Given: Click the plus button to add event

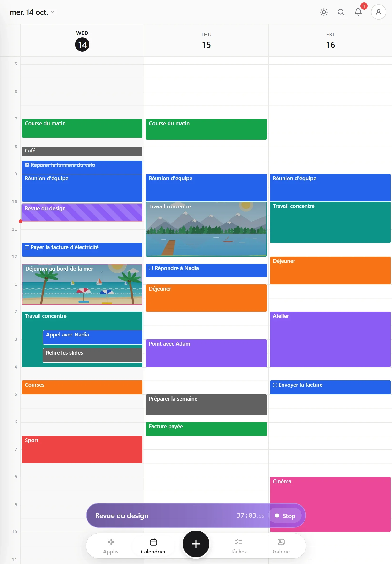Looking at the screenshot, I should pos(196,544).
